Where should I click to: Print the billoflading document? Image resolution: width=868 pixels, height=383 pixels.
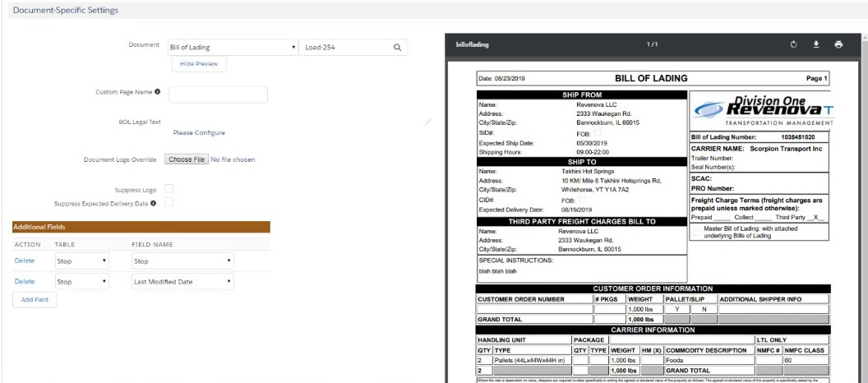coord(838,45)
